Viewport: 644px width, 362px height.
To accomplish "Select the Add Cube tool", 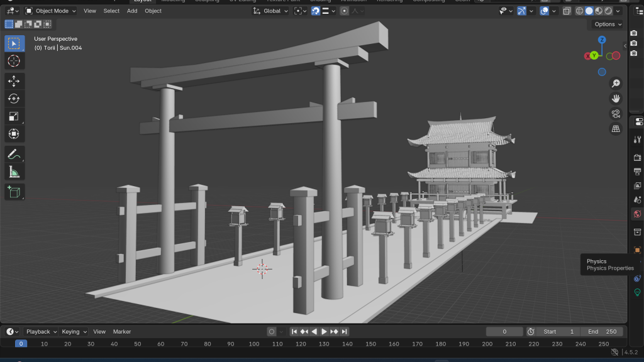I will click(14, 192).
